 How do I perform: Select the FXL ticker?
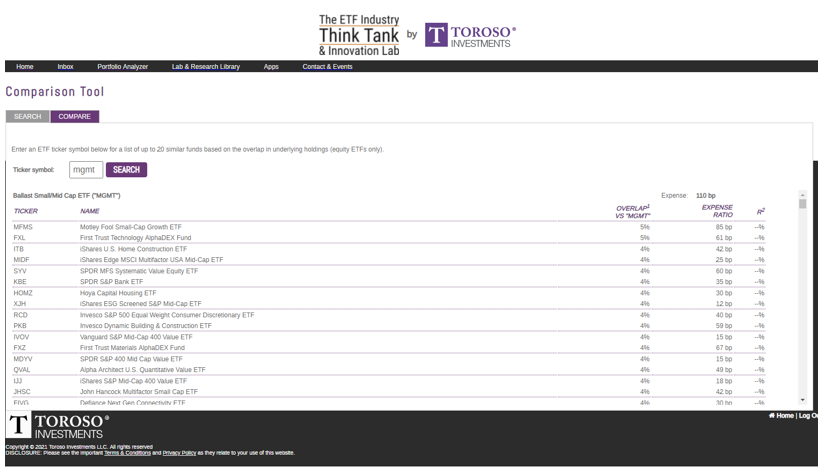19,238
